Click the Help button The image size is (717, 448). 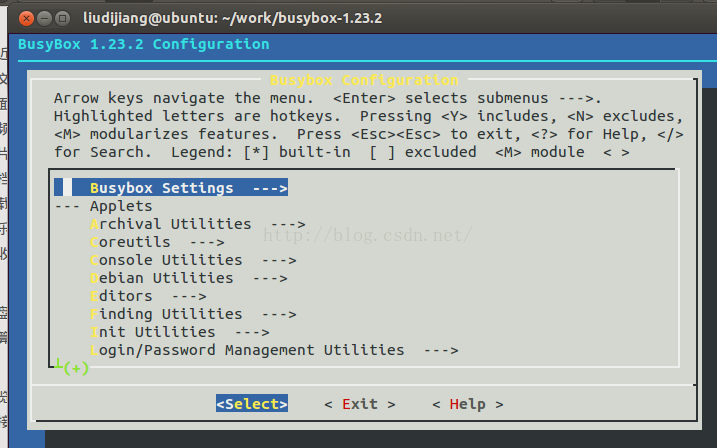[468, 404]
